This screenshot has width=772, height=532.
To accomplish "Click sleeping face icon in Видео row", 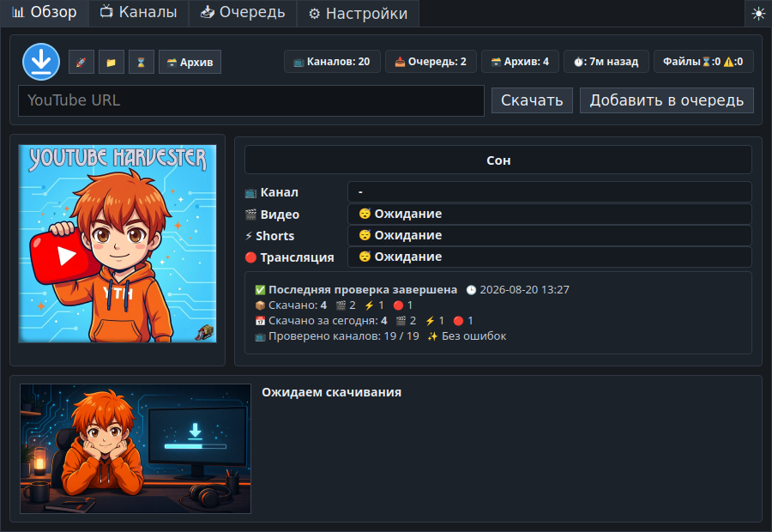I will [365, 214].
